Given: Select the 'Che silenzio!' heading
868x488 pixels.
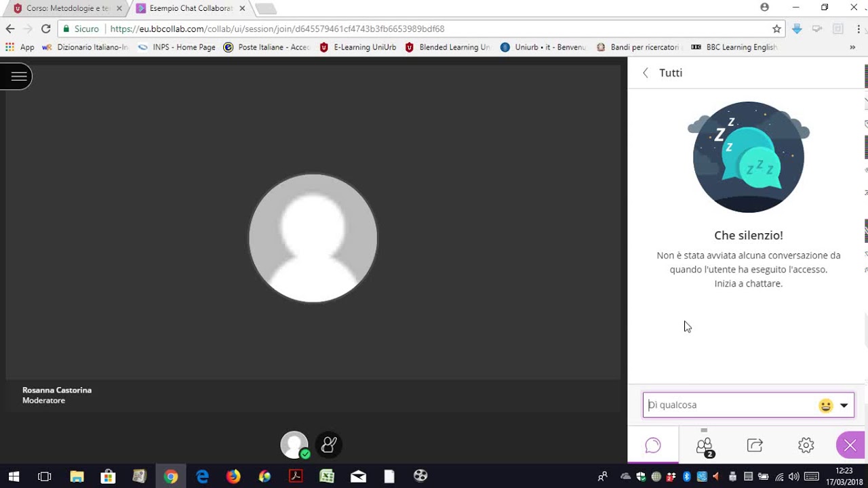Looking at the screenshot, I should (749, 235).
